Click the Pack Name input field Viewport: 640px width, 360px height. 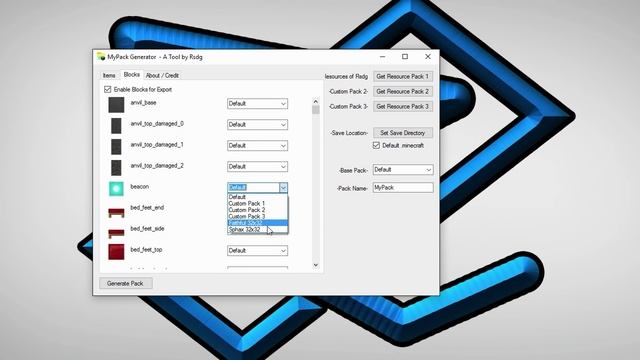[403, 187]
